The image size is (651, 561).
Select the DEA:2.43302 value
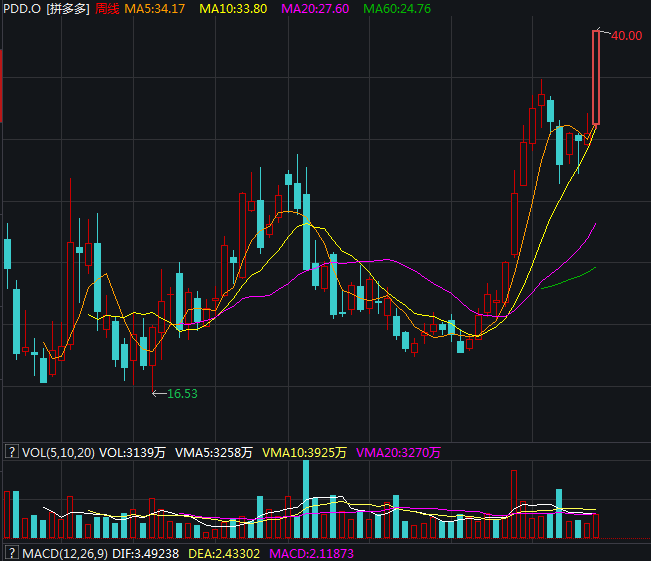(224, 554)
